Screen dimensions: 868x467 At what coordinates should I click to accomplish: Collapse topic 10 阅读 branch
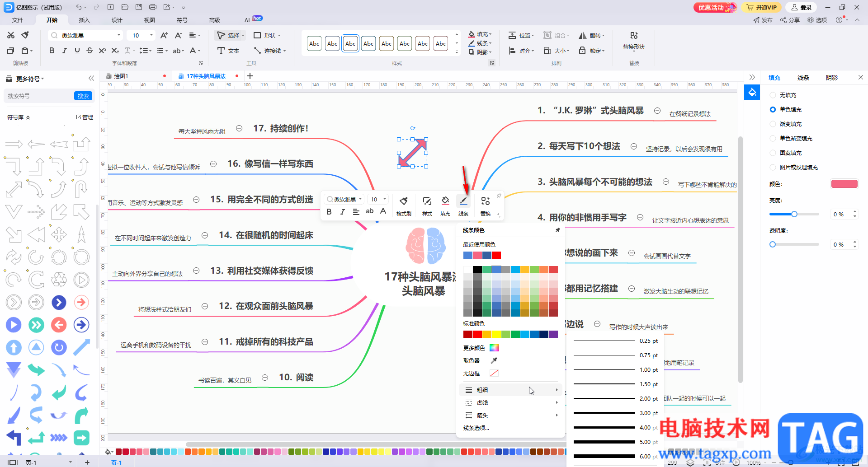point(265,378)
